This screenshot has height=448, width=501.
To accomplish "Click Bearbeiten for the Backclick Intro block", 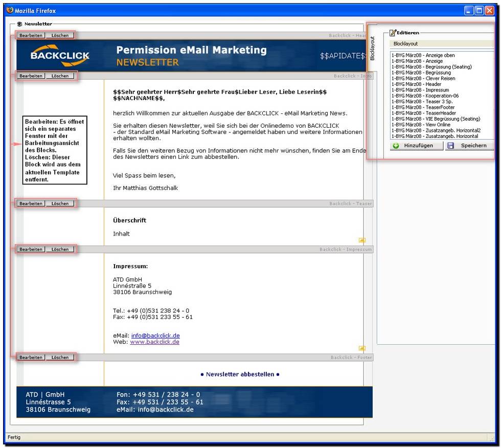I will point(31,76).
